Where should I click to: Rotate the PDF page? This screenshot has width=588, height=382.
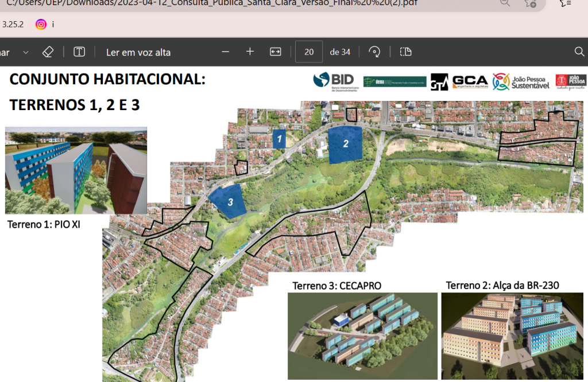[x=375, y=52]
